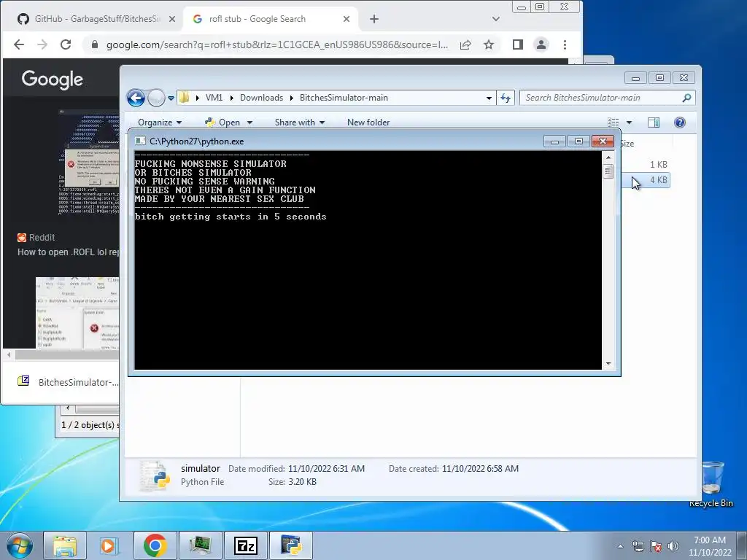Expand Chrome tab search chevron
The width and height of the screenshot is (747, 560).
(x=496, y=19)
